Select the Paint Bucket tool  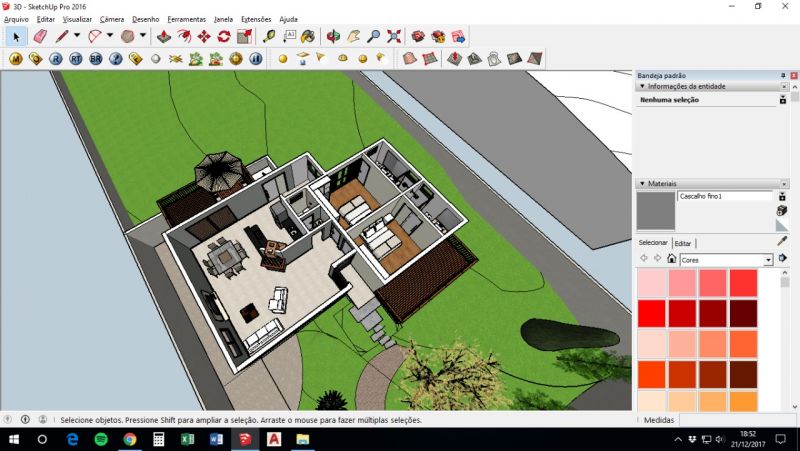tap(309, 36)
